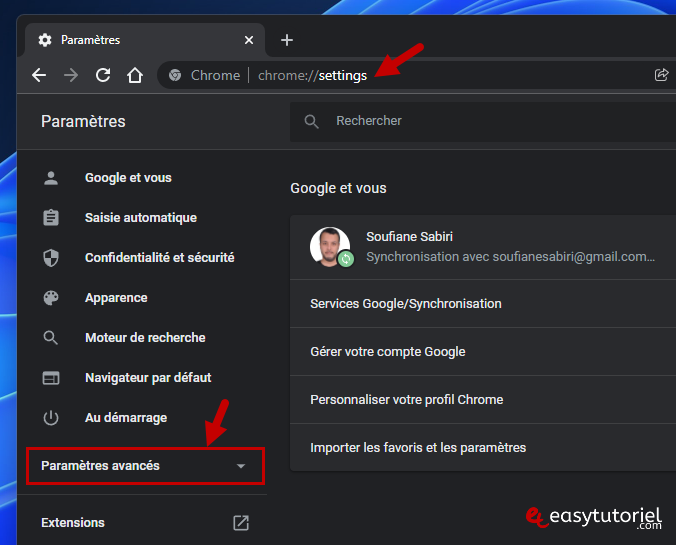Click the search icon for Moteur de recherche

click(50, 338)
